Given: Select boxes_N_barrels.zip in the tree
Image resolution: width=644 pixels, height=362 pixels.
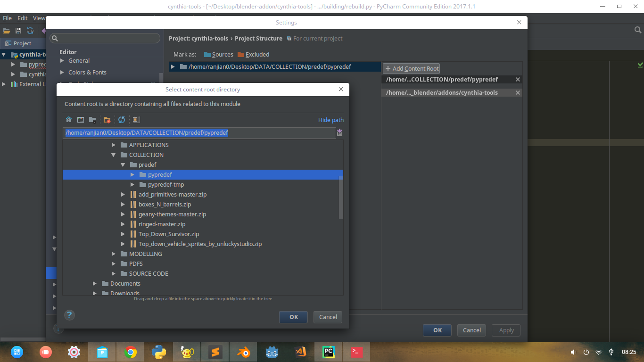Looking at the screenshot, I should click(165, 205).
